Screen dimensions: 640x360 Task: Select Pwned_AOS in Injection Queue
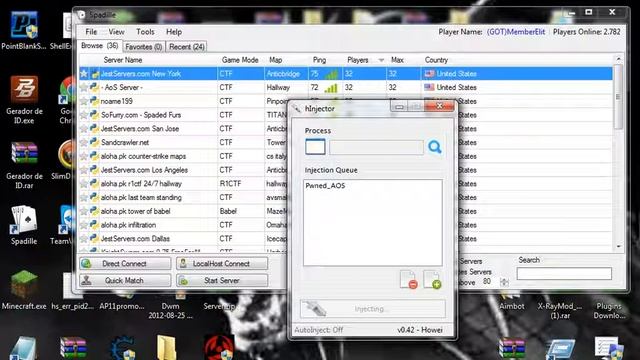[325, 186]
